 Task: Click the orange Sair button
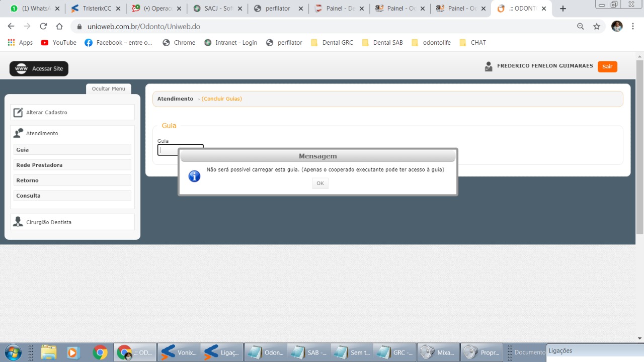coord(607,66)
